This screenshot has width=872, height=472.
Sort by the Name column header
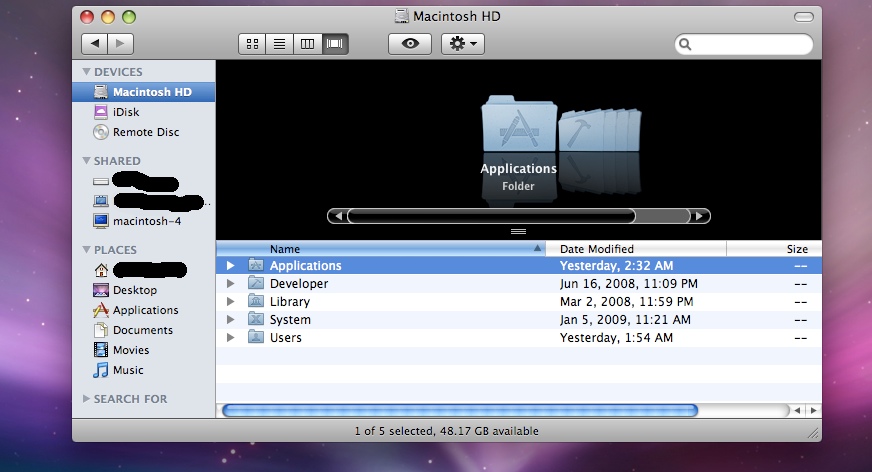(x=381, y=249)
